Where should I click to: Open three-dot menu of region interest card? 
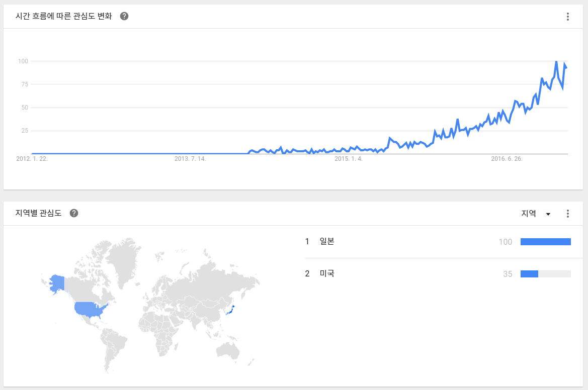568,214
